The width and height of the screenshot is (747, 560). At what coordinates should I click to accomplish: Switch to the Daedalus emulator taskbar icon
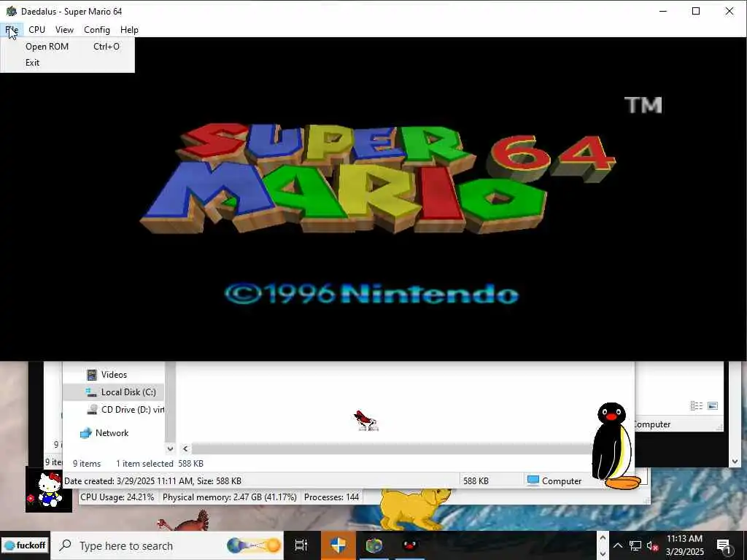click(x=374, y=545)
